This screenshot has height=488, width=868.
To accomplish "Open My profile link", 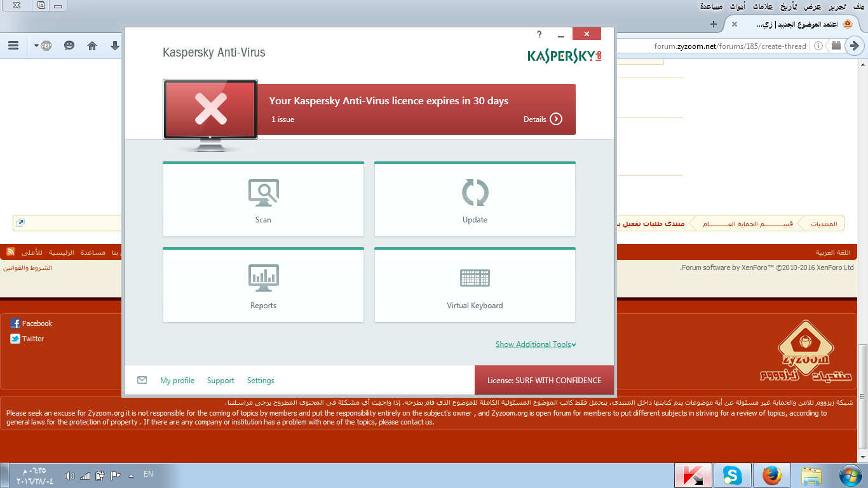I will point(177,381).
